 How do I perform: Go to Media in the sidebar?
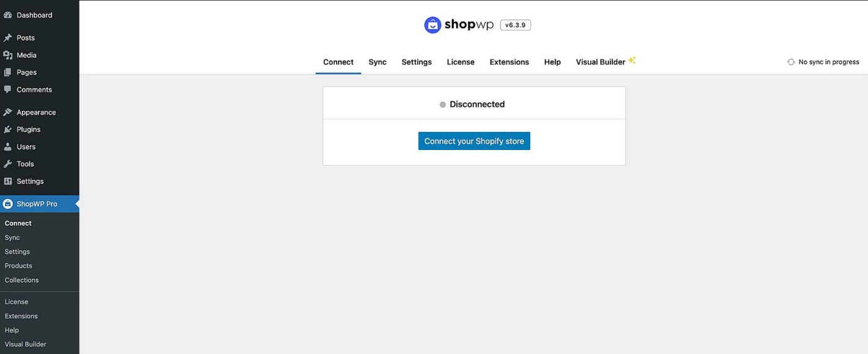pos(40,55)
